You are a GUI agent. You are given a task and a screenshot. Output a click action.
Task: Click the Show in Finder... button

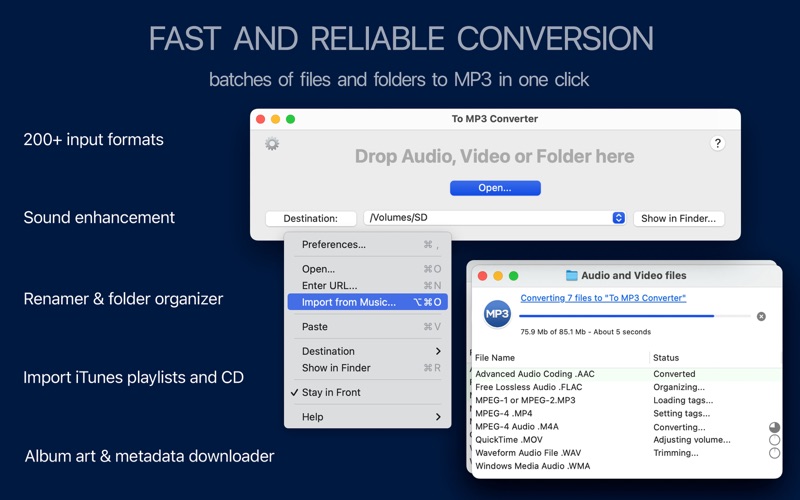[x=679, y=218]
